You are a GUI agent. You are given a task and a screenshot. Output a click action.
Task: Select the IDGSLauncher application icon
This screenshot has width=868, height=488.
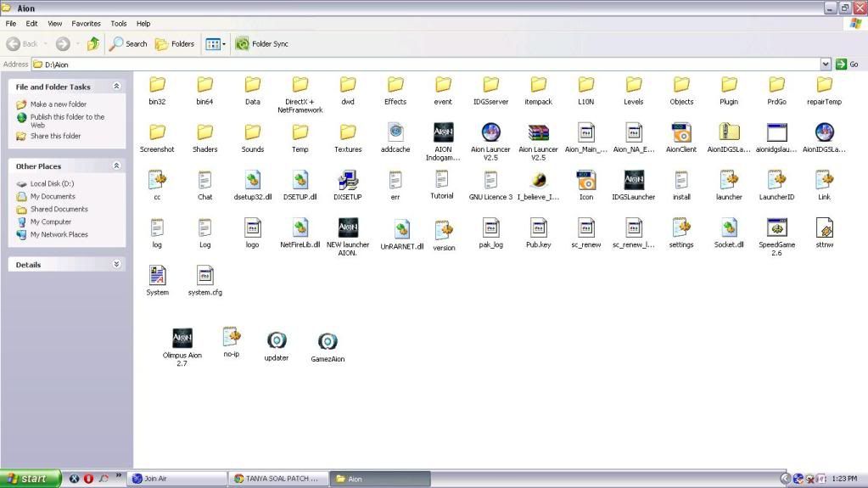click(634, 181)
